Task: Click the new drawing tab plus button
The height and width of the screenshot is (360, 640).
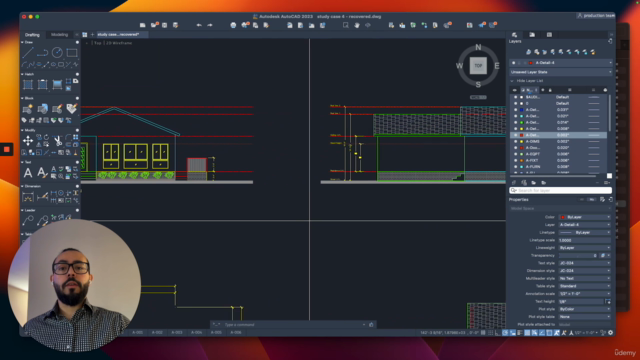Action: (x=92, y=35)
